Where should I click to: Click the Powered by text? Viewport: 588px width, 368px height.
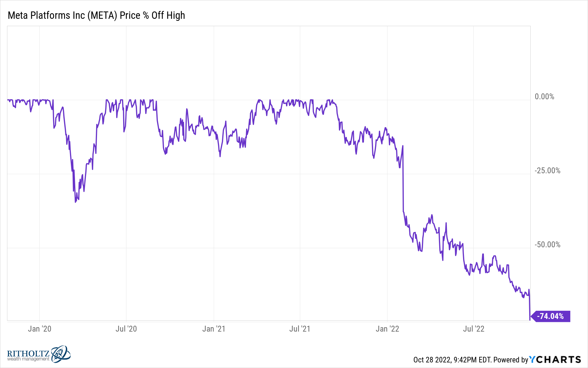(x=511, y=360)
